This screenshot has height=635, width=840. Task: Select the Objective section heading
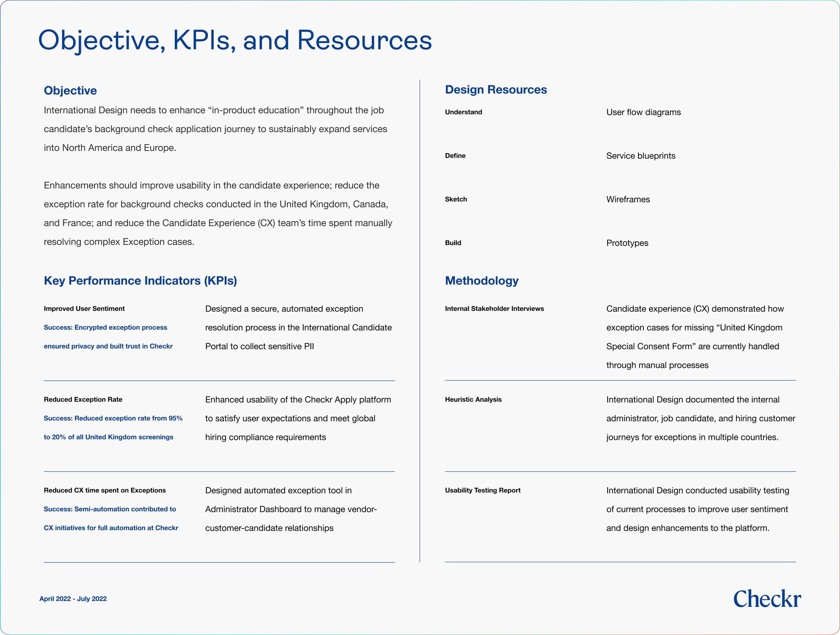[x=70, y=90]
